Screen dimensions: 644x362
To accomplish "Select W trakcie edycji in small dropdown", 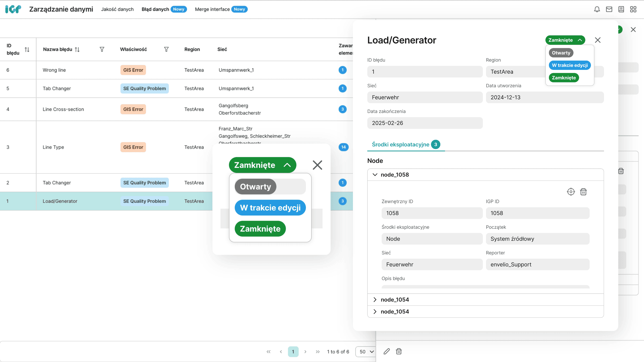I will 570,65.
